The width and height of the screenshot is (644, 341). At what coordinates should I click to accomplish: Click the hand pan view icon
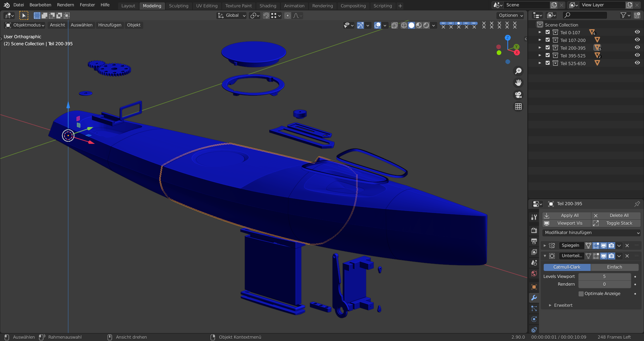pos(518,83)
